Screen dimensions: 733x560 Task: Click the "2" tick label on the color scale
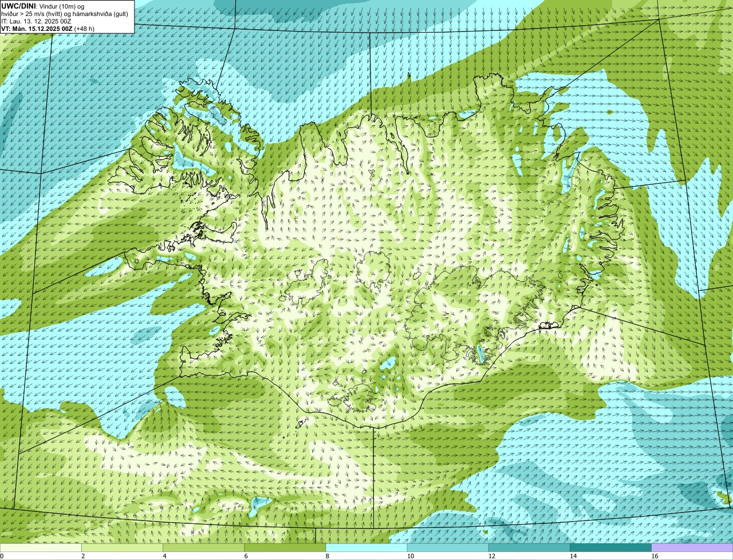tap(83, 556)
